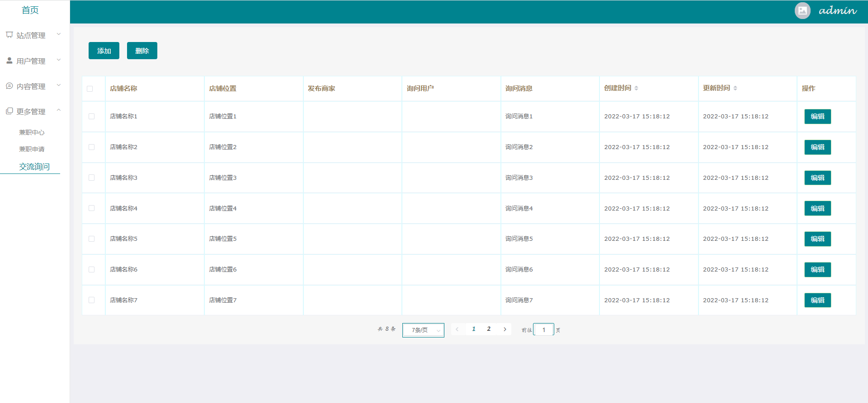This screenshot has height=403, width=868.
Task: Collapse the 更多管理 menu chevron
Action: click(x=59, y=111)
